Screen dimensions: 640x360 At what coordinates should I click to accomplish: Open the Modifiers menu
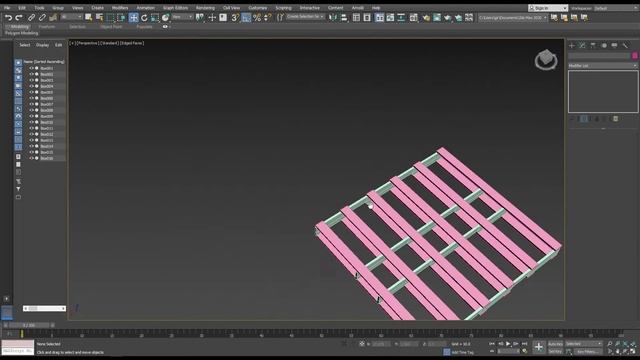pos(120,8)
